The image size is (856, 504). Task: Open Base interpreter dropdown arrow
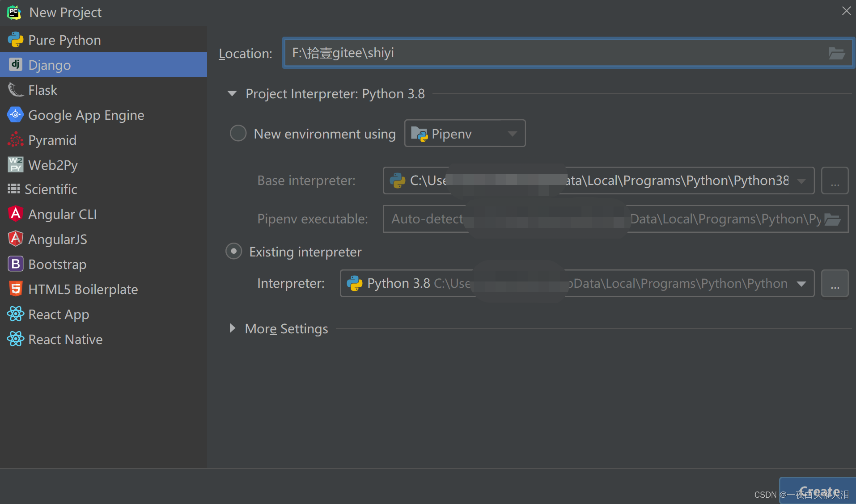(x=801, y=181)
